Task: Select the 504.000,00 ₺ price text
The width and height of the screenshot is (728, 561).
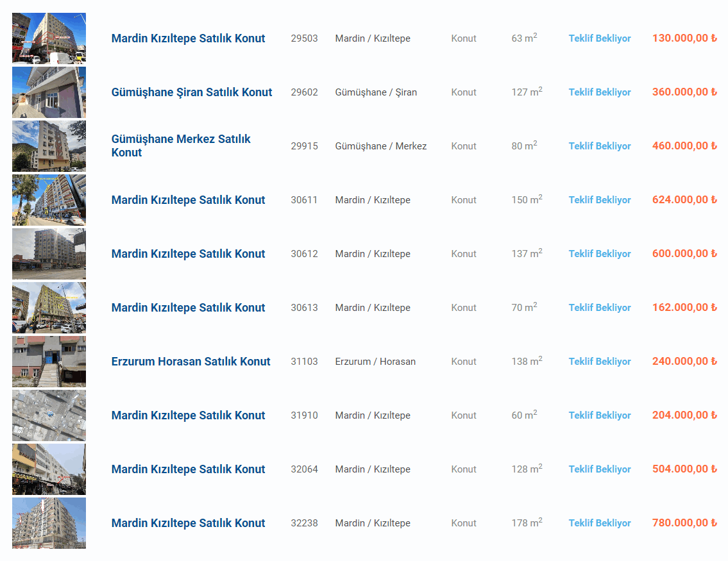Action: pos(684,469)
